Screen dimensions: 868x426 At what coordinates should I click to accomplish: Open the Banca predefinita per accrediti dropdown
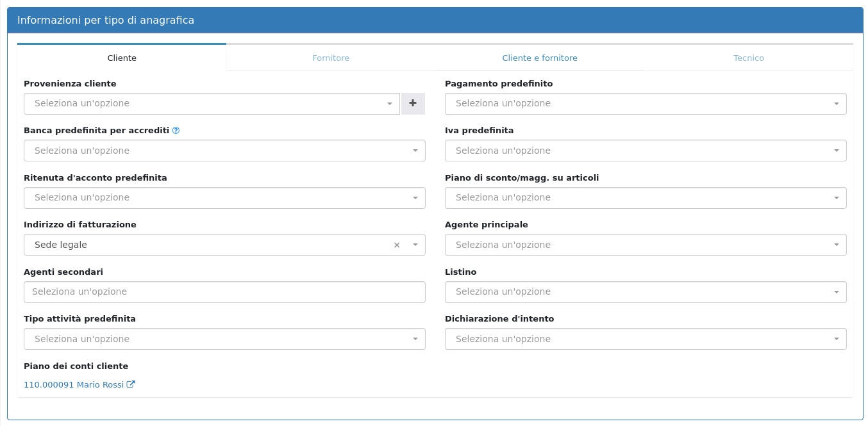pyautogui.click(x=224, y=151)
